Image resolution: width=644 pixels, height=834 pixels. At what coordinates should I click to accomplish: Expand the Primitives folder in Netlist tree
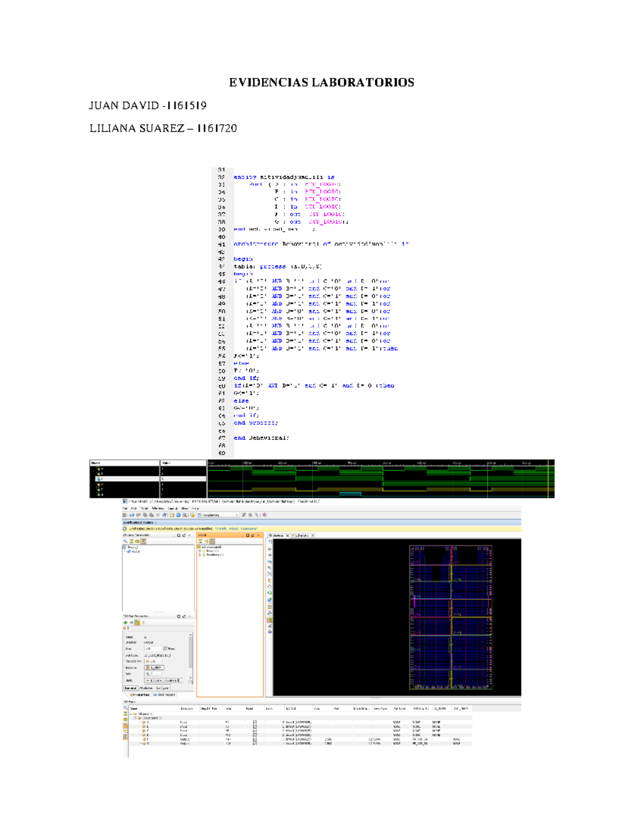click(200, 555)
